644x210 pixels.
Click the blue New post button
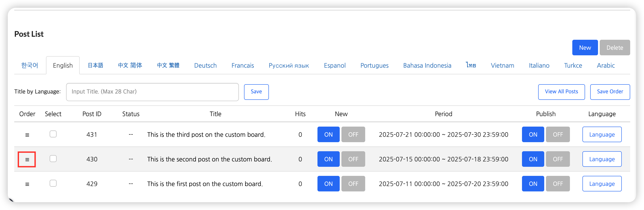pos(585,48)
